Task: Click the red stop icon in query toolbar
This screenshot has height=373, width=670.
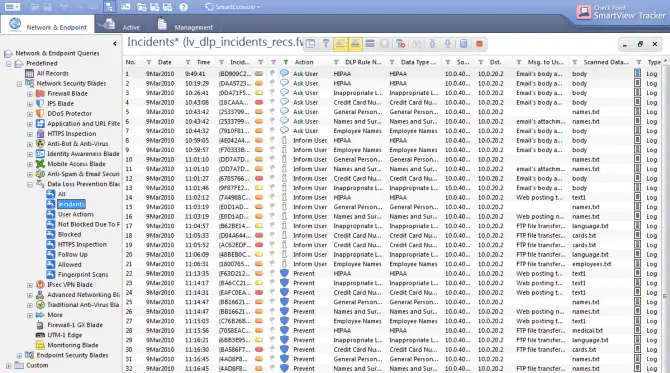Action: (479, 44)
